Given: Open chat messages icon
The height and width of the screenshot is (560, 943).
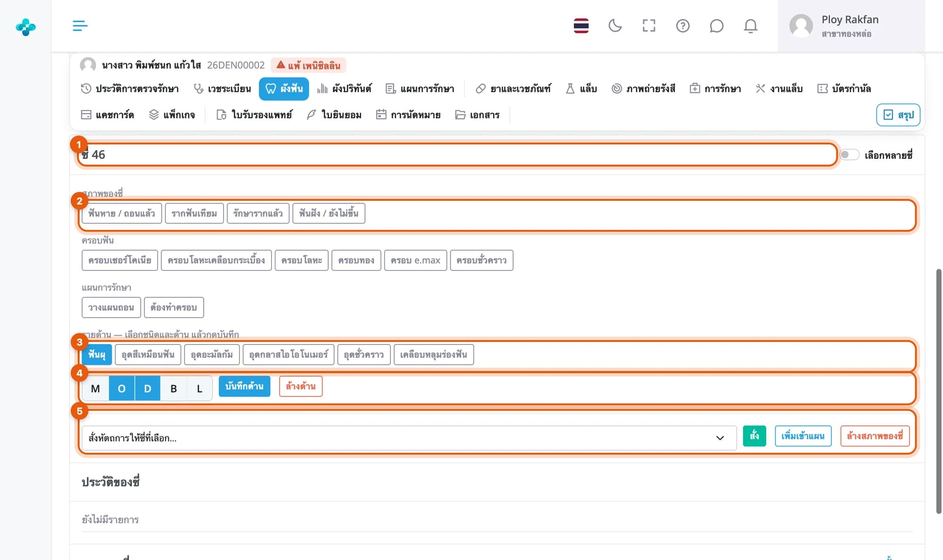Looking at the screenshot, I should click(x=717, y=25).
